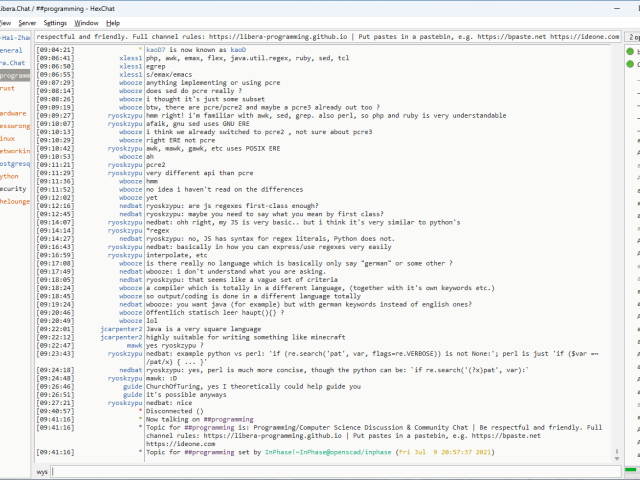
Task: Switch to the rust channel
Action: [x=8, y=87]
